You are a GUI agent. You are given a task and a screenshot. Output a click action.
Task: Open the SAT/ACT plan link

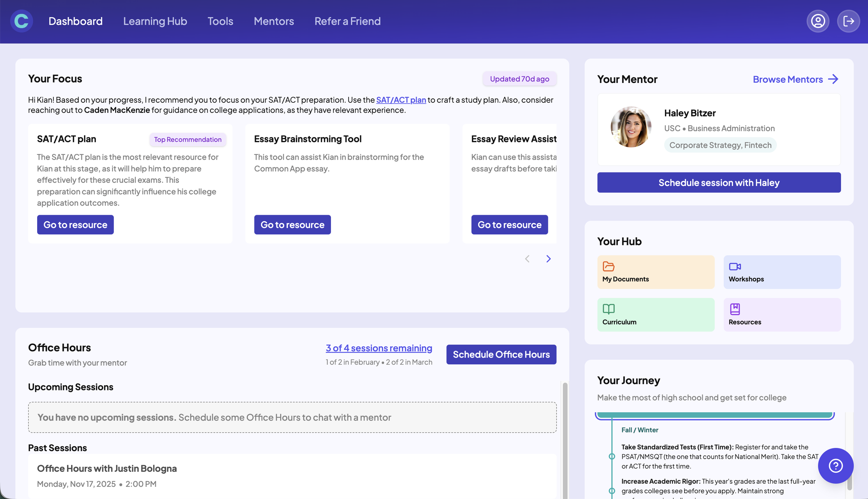coord(401,100)
